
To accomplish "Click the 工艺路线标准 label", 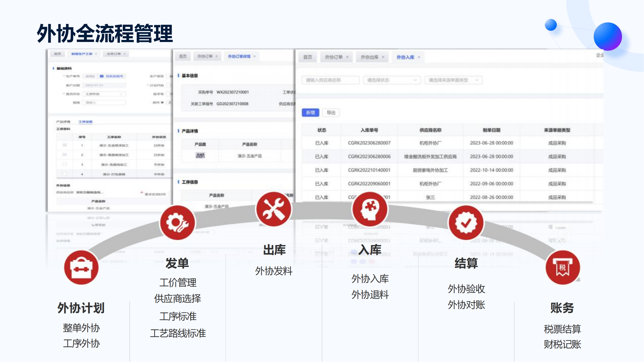I will (178, 333).
